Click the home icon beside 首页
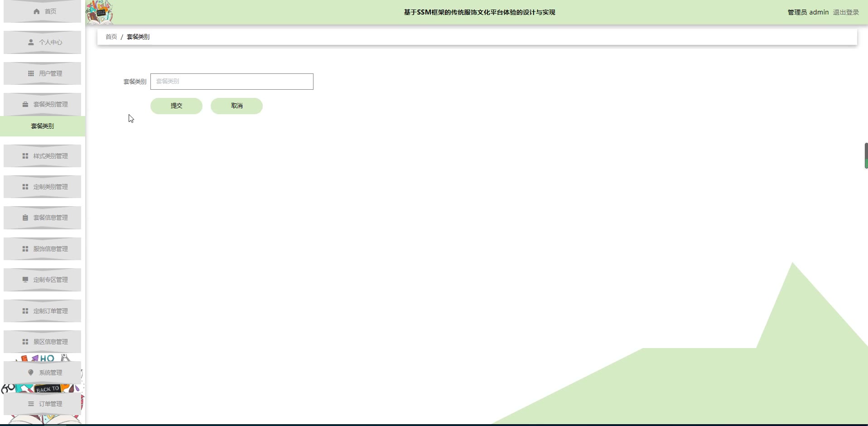The height and width of the screenshot is (426, 868). point(37,11)
